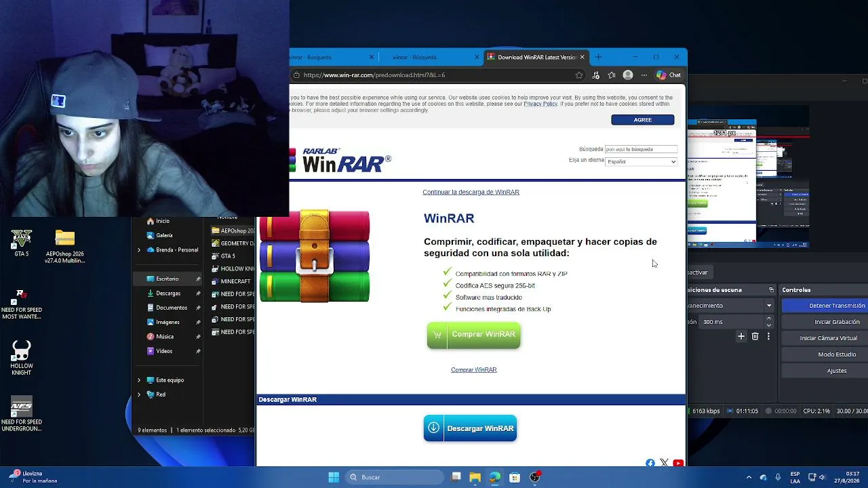Open the Windows Start menu

click(334, 477)
